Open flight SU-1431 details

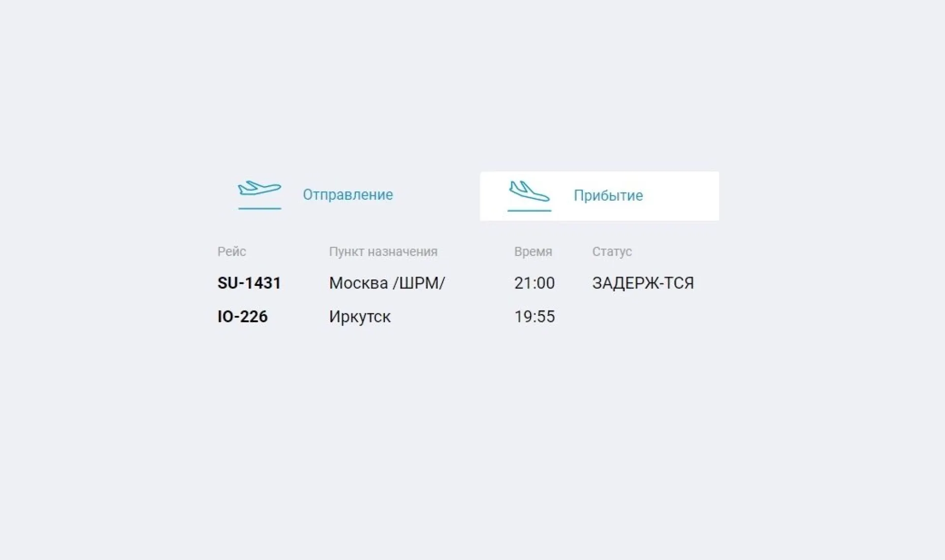[x=249, y=283]
